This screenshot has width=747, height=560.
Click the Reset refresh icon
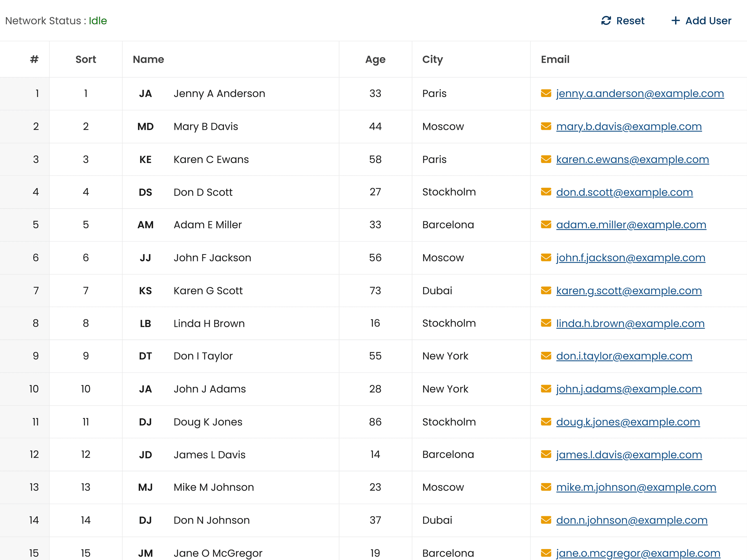click(x=606, y=21)
